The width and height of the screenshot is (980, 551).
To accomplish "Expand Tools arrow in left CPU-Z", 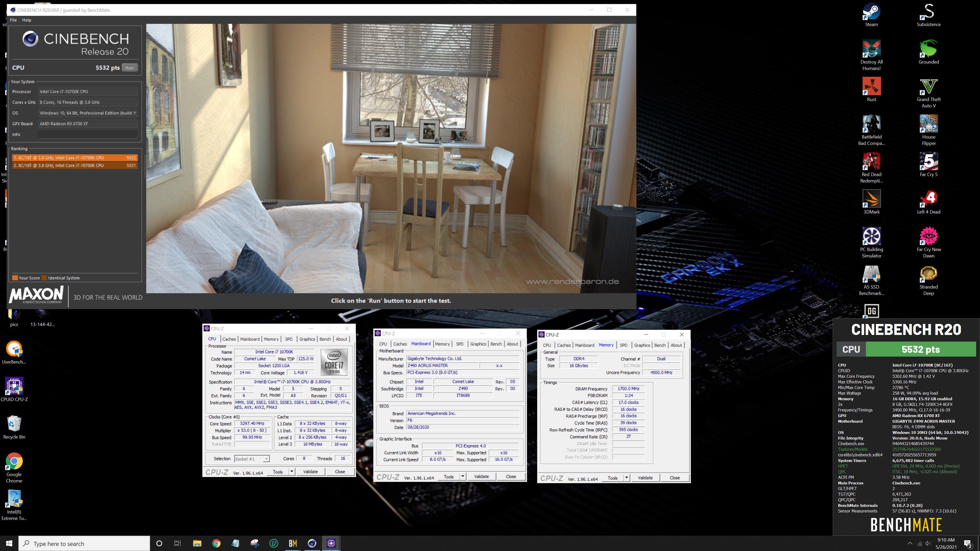I will click(292, 472).
